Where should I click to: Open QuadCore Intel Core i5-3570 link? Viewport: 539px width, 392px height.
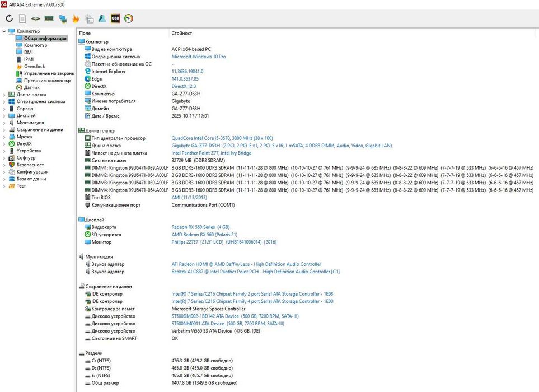click(222, 138)
